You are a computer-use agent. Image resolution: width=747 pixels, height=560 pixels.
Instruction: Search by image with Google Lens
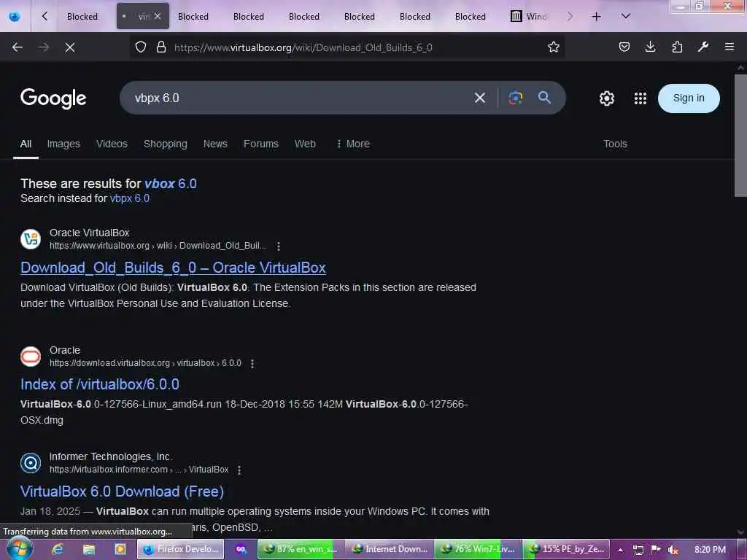516,98
